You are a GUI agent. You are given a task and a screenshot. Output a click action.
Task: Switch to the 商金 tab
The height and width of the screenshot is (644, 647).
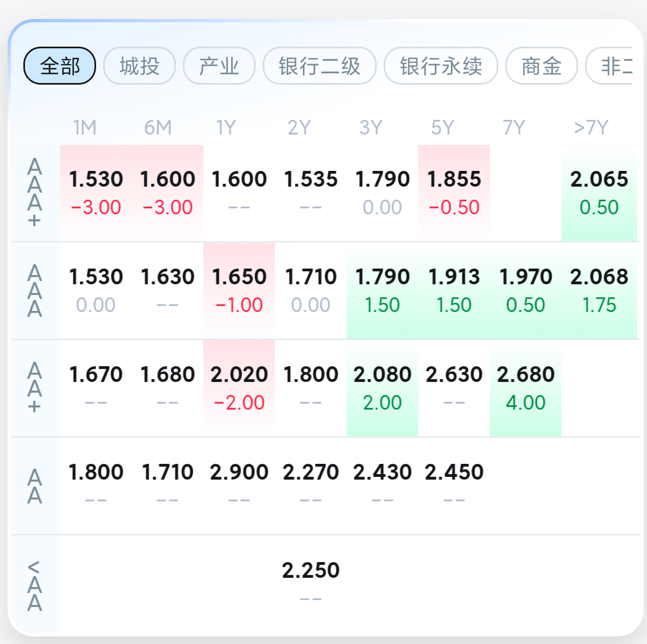pos(541,66)
